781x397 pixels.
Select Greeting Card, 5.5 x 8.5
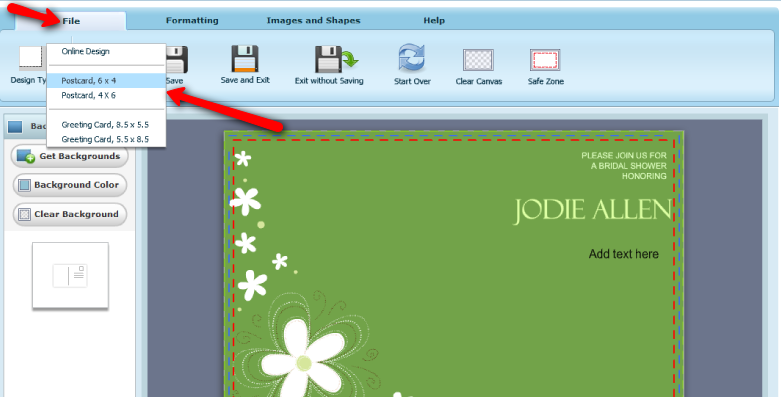(x=106, y=139)
